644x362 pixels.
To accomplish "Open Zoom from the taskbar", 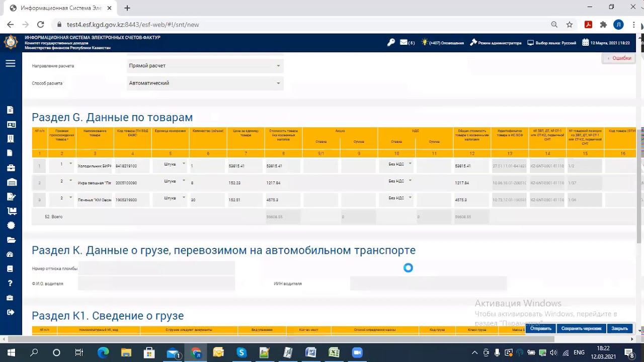I will click(x=357, y=352).
